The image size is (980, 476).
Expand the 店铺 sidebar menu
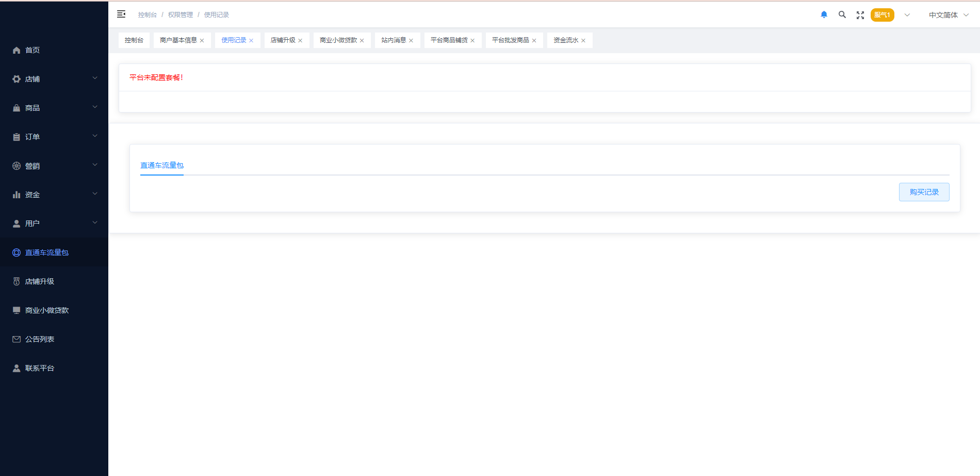[54, 79]
